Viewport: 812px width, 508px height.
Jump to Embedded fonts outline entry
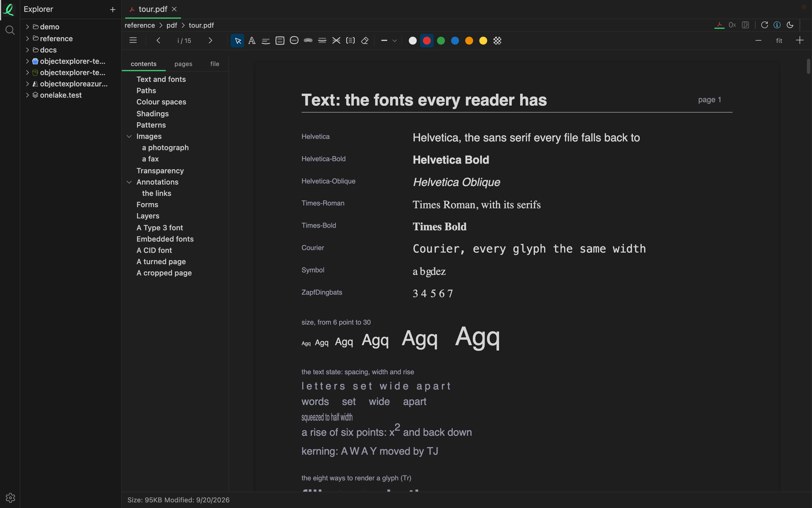coord(165,239)
